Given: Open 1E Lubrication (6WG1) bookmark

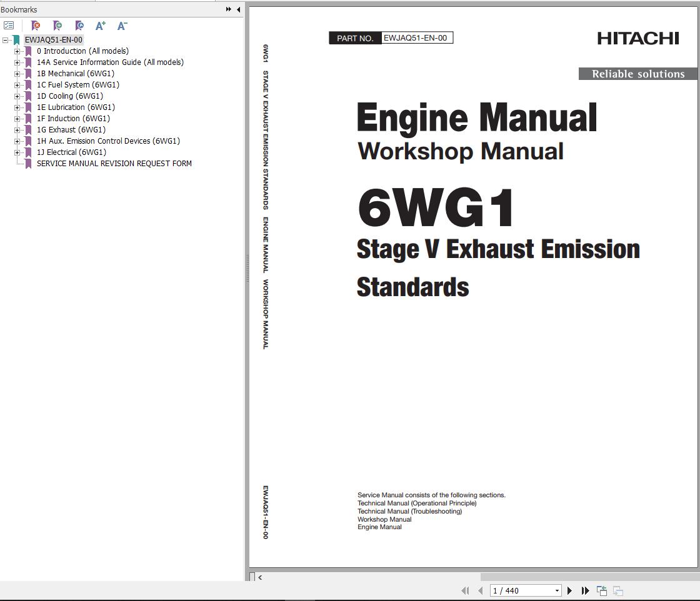Looking at the screenshot, I should 76,107.
